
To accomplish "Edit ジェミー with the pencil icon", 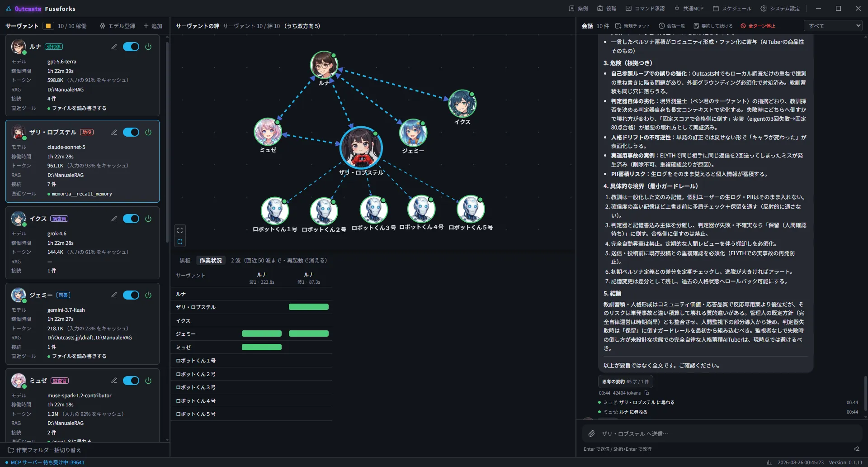I will tap(114, 295).
